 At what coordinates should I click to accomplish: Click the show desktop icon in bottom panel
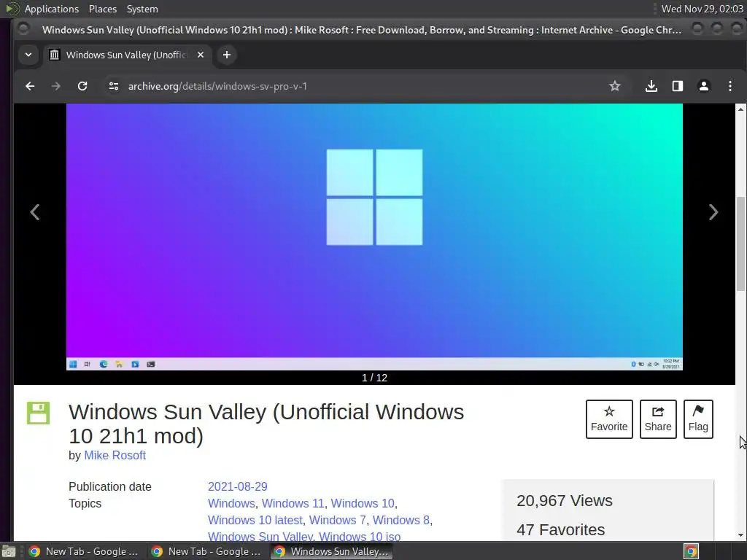(x=9, y=551)
